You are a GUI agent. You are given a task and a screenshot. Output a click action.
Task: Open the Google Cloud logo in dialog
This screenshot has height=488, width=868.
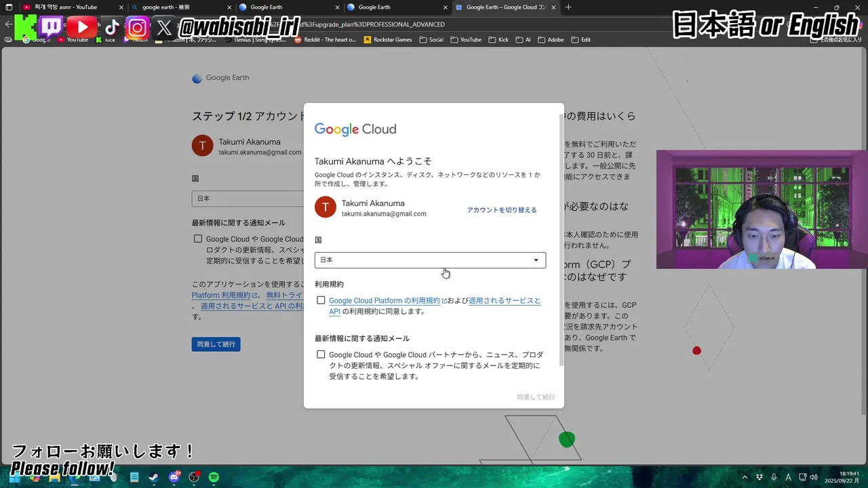[355, 129]
